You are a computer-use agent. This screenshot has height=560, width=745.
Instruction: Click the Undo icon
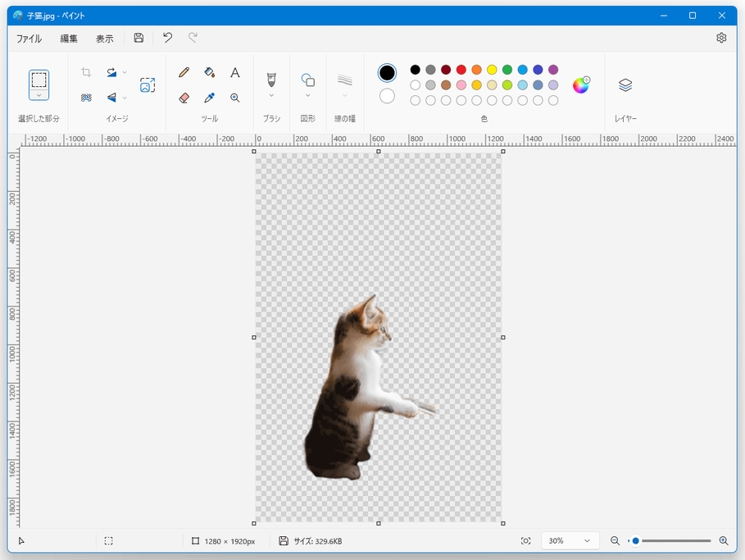pyautogui.click(x=168, y=38)
